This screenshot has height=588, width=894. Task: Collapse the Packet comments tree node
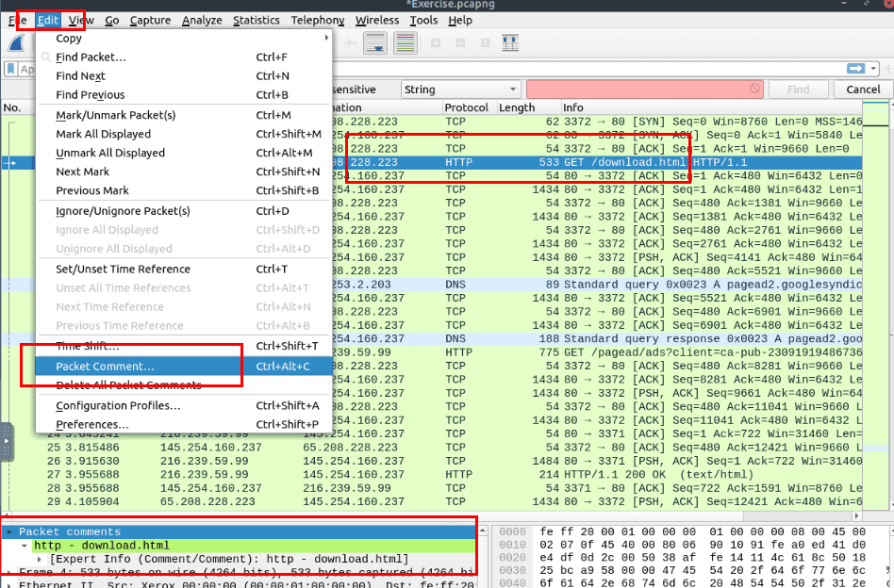[x=9, y=532]
